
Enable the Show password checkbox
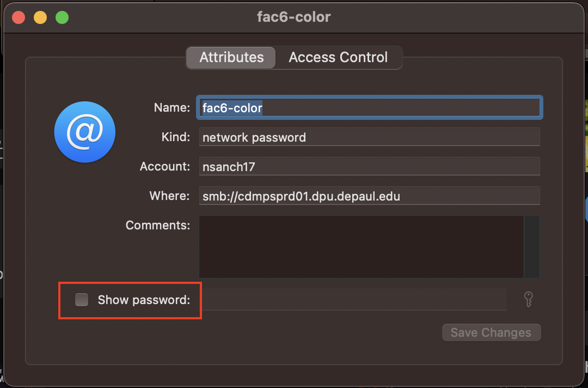pyautogui.click(x=82, y=299)
